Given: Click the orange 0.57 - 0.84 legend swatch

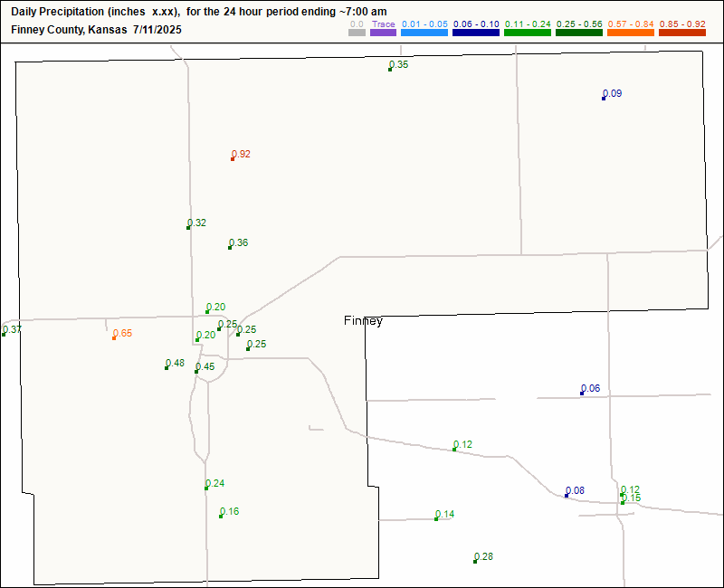Looking at the screenshot, I should [x=631, y=33].
